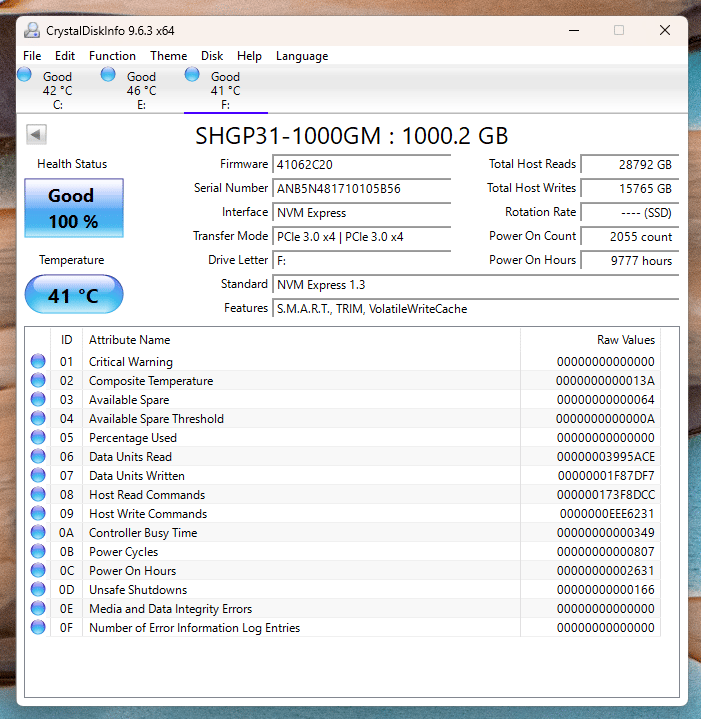Click the blue status orb for drive C:
This screenshot has height=719, width=701.
[24, 74]
